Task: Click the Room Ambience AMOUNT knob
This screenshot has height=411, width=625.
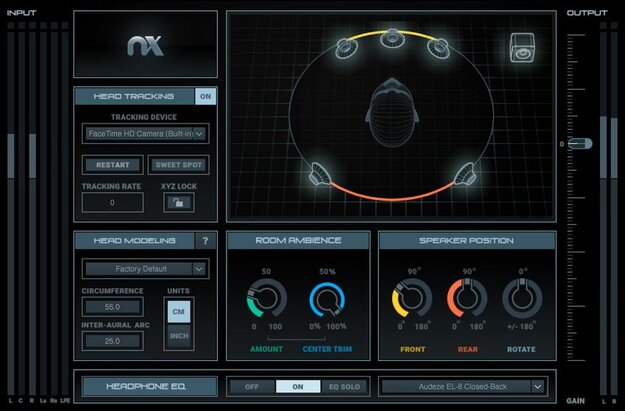Action: [266, 298]
